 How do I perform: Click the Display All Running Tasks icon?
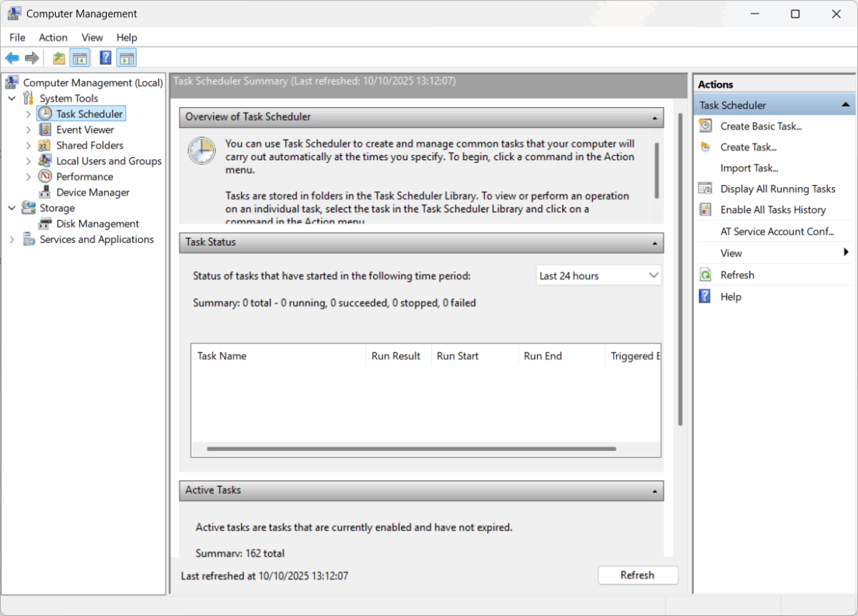click(x=704, y=189)
